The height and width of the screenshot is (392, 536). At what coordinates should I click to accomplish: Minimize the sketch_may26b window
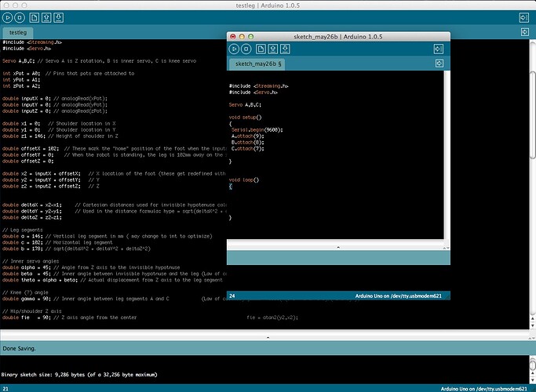point(242,37)
